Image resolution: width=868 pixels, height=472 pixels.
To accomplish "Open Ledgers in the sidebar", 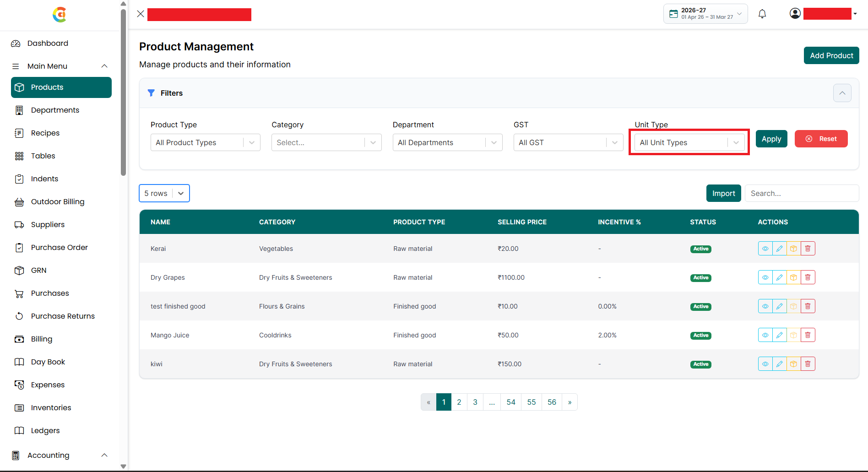I will (61, 430).
